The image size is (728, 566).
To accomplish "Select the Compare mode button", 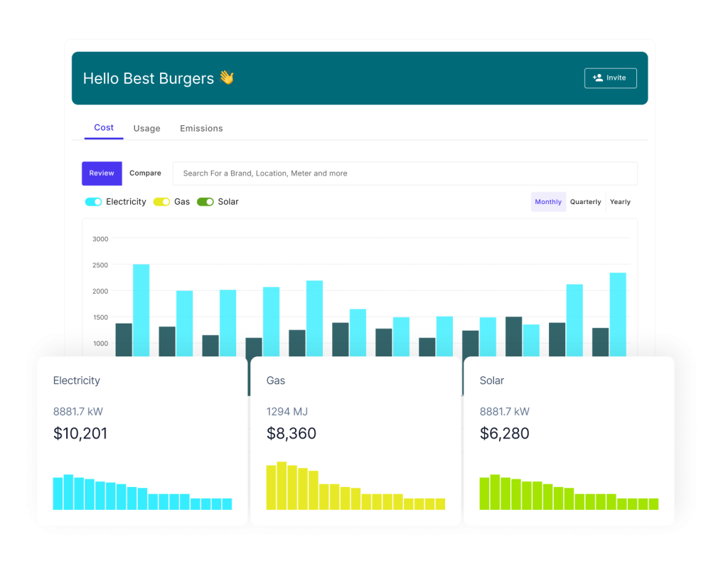I will pyautogui.click(x=145, y=173).
